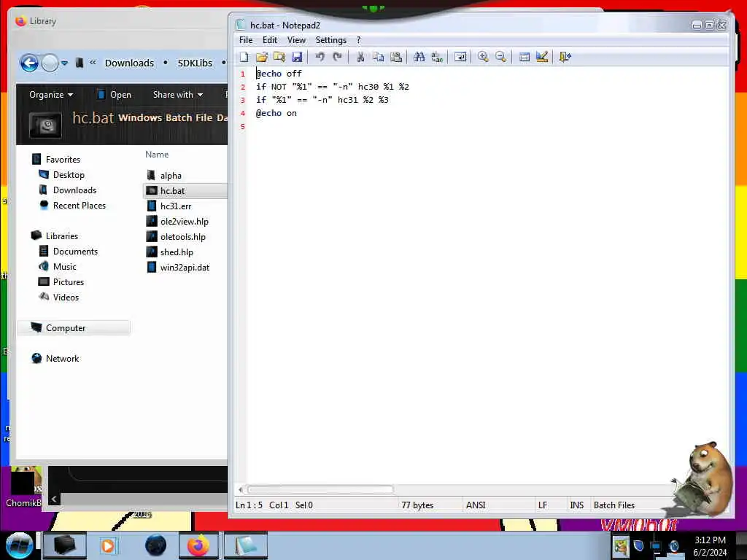
Task: Open the View menu in Notepad2
Action: pos(296,40)
